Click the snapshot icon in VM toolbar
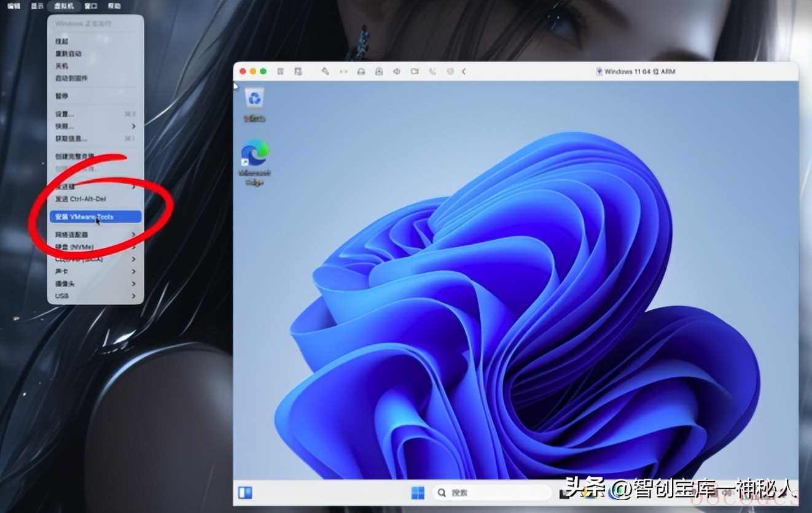 298,72
